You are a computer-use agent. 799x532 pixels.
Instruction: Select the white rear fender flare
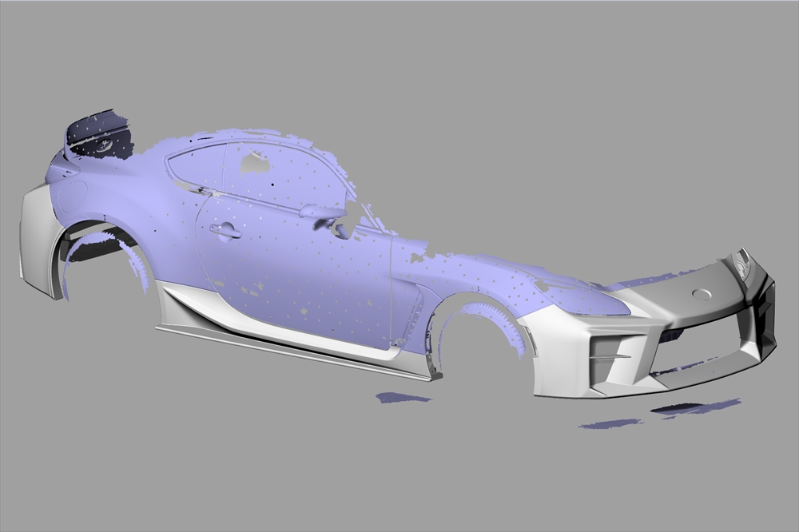[x=36, y=240]
